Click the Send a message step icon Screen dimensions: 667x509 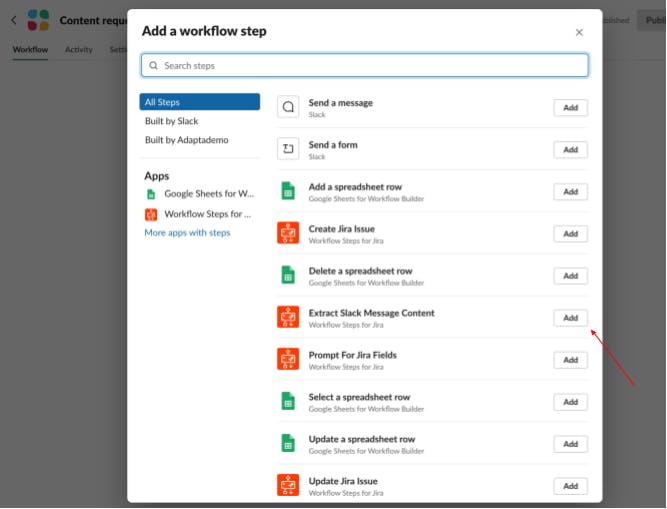pyautogui.click(x=288, y=107)
